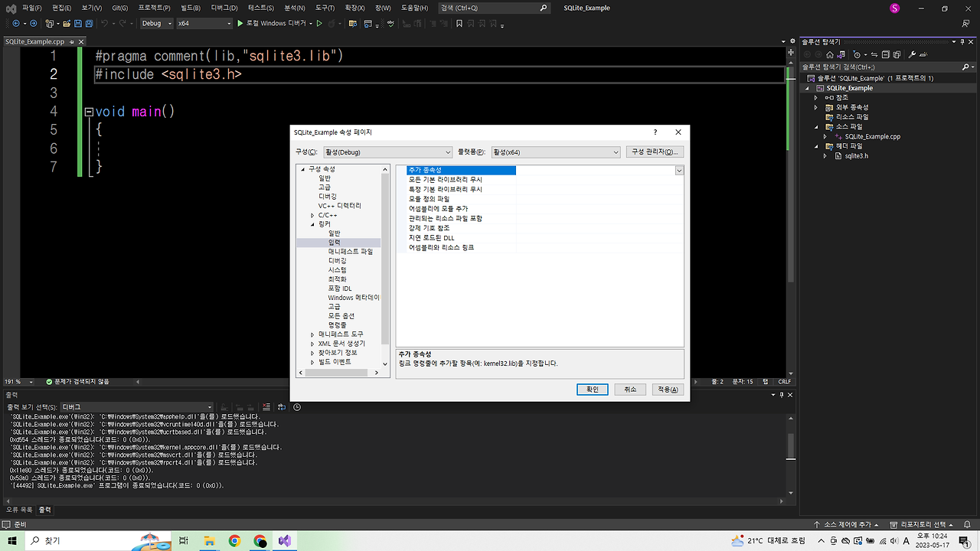This screenshot has height=551, width=980.
Task: Open the 구성 활성(Debug) combo box
Action: (x=387, y=152)
